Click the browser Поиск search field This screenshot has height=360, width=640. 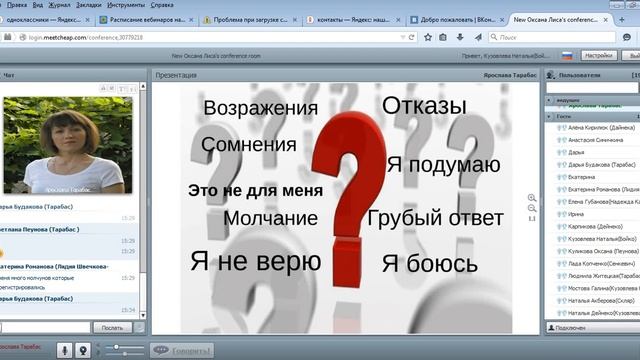tap(552, 37)
